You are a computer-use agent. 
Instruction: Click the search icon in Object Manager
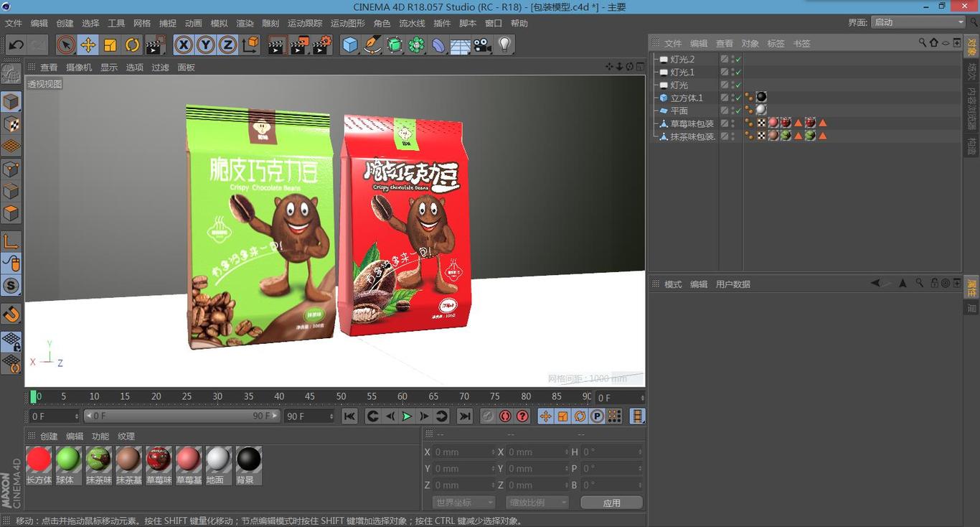[x=923, y=43]
